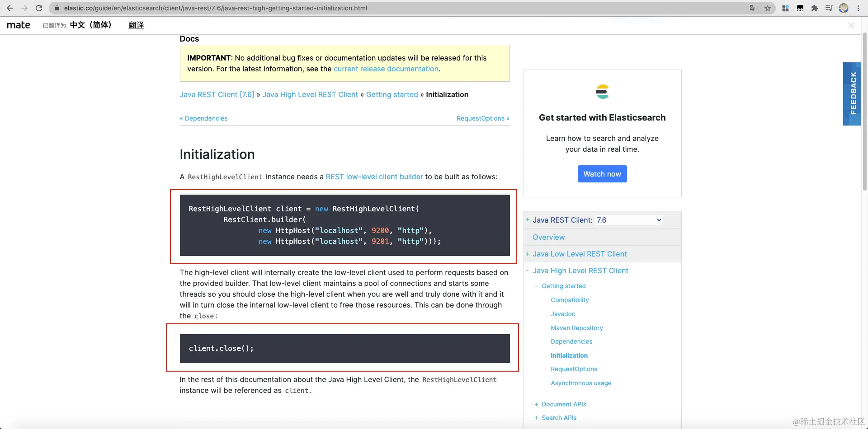This screenshot has width=868, height=429.
Task: Open the Java REST Client version dropdown
Action: (629, 220)
